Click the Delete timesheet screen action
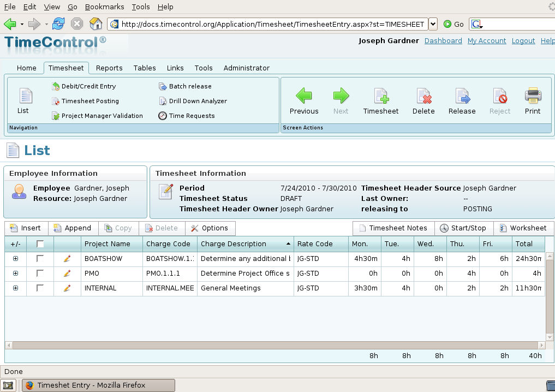 coord(423,101)
